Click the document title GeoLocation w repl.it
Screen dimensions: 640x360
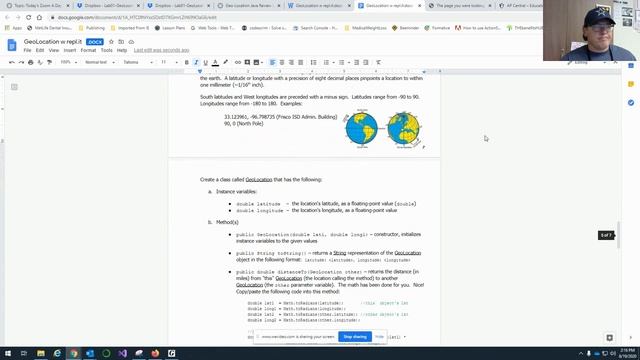point(53,42)
